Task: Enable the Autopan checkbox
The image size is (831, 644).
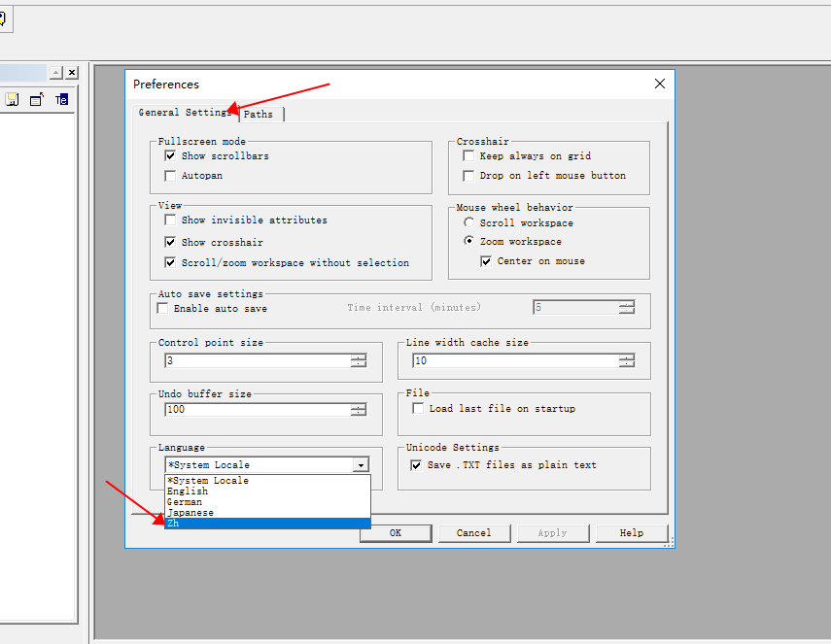Action: (170, 175)
